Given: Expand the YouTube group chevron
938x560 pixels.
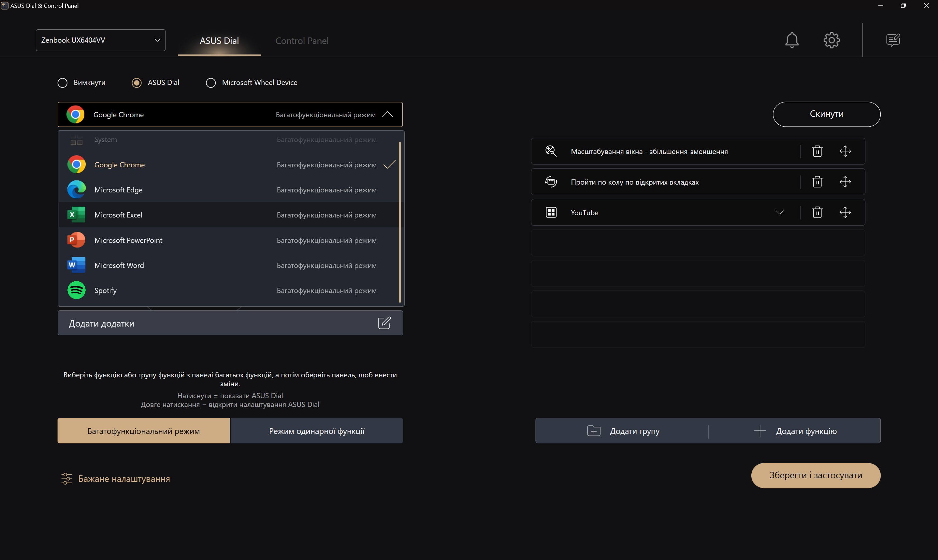Looking at the screenshot, I should tap(779, 213).
